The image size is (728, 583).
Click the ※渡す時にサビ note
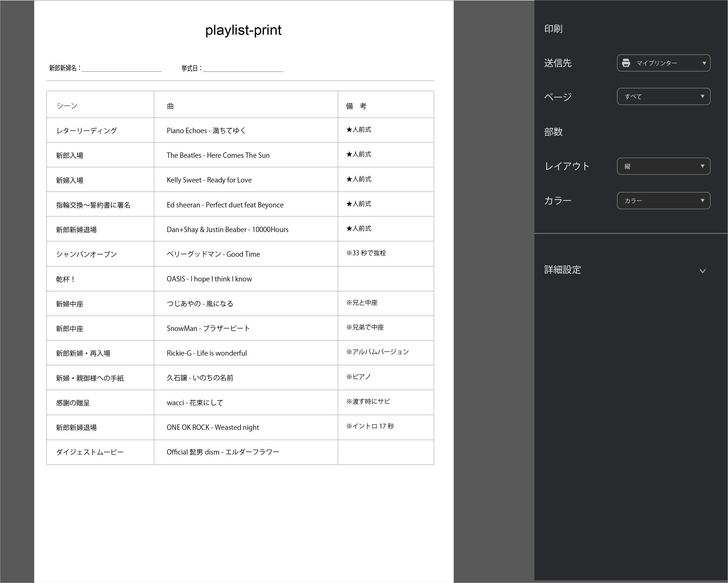pyautogui.click(x=368, y=401)
